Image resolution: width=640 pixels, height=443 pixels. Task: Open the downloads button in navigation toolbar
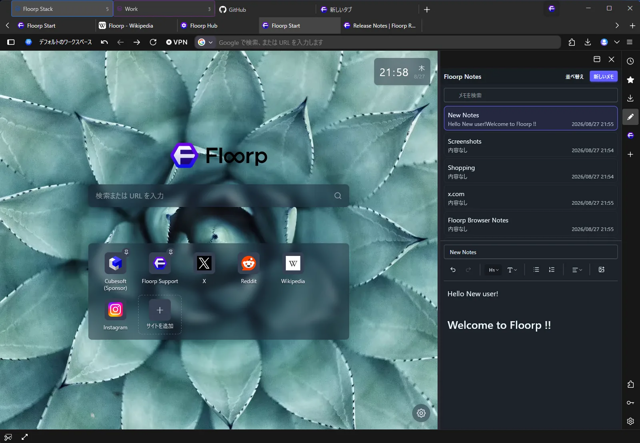tap(587, 42)
